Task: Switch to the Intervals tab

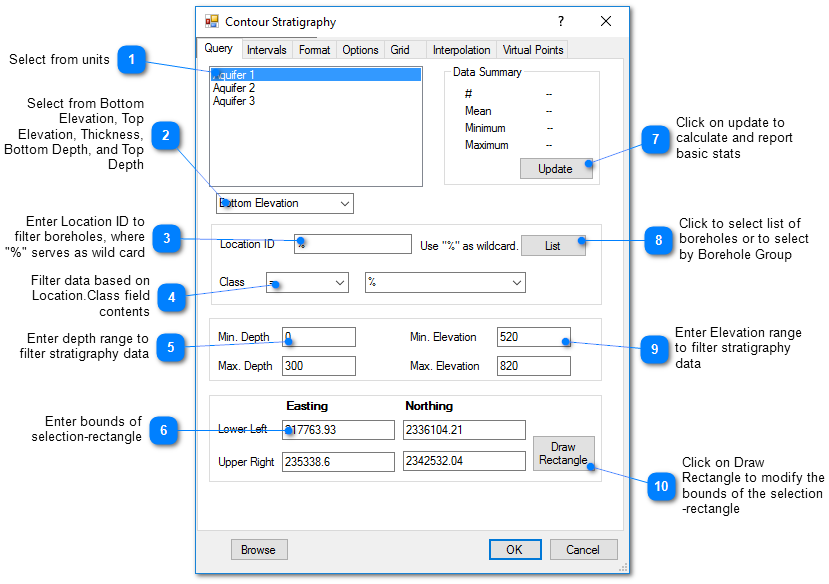Action: pos(266,48)
